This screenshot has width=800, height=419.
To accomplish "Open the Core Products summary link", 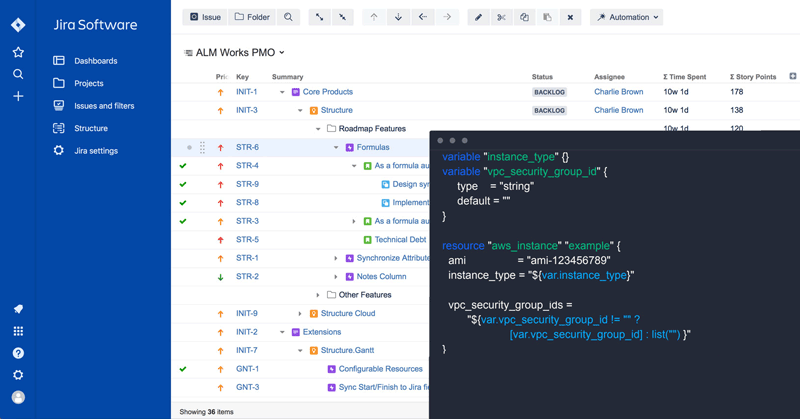I will point(328,92).
